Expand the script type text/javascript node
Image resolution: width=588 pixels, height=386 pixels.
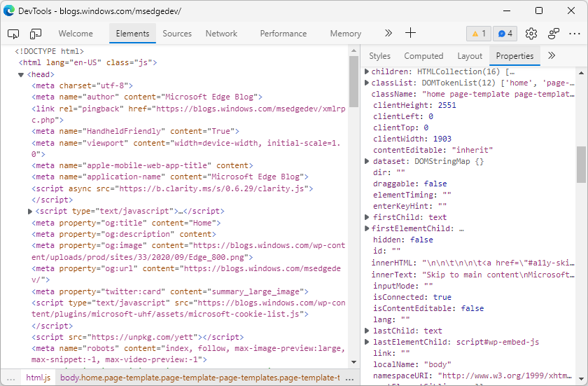30,212
